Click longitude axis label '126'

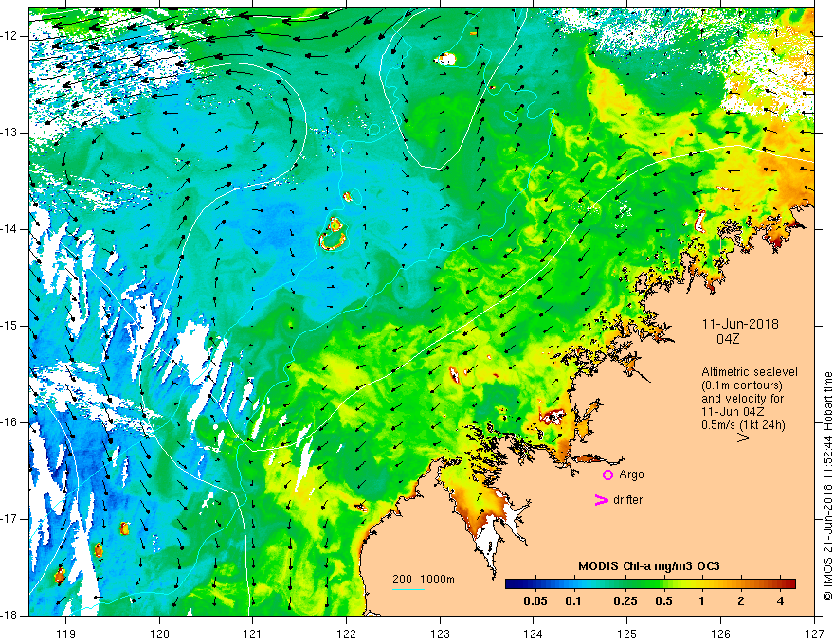720,634
